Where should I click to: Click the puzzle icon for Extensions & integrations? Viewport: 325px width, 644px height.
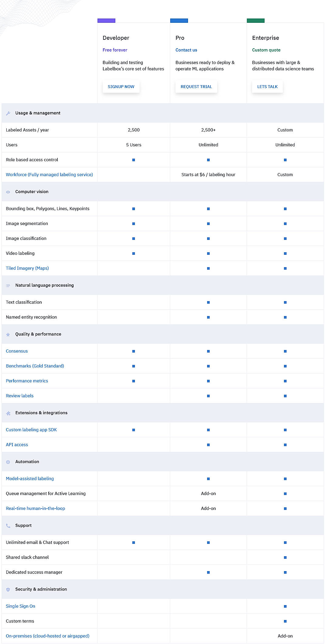8,413
